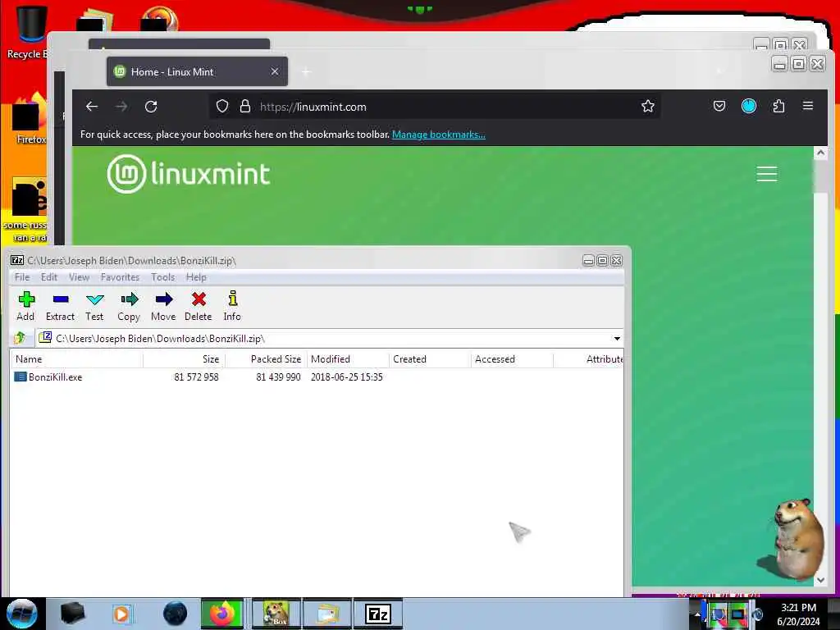Sort by the Size column header

point(184,359)
